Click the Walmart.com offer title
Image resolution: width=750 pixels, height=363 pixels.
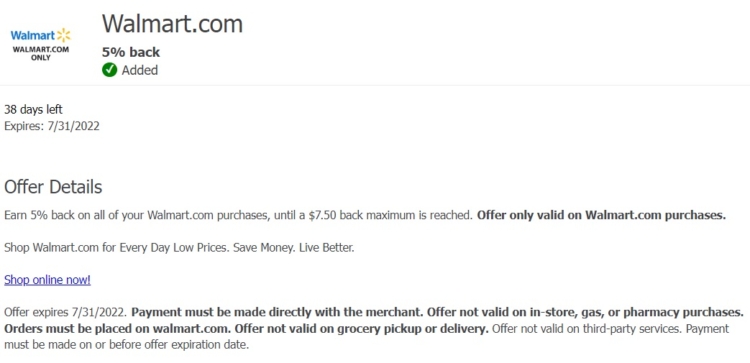pos(172,23)
